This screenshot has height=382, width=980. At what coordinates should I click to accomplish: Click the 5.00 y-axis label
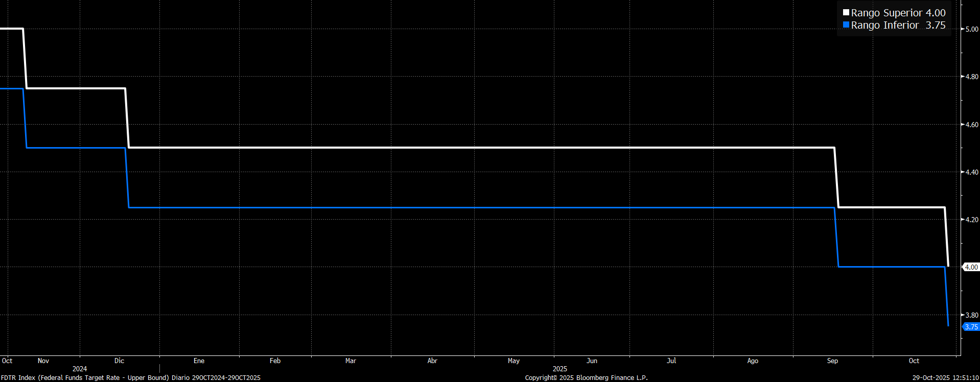pos(971,29)
